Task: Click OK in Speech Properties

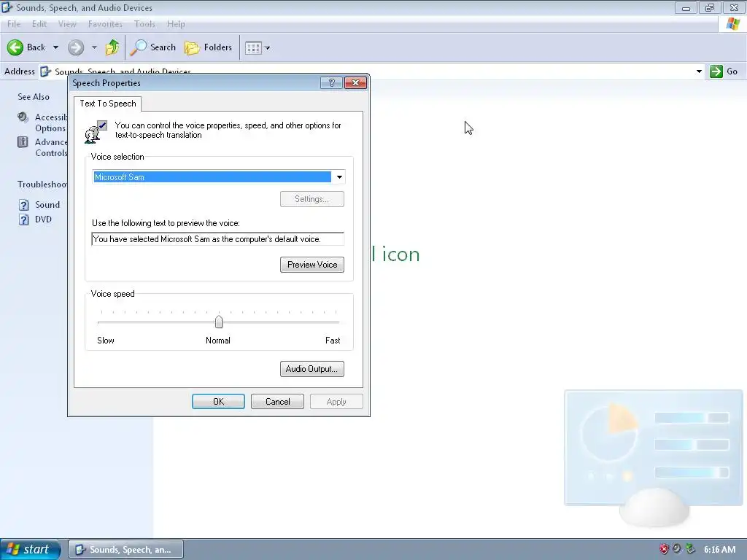Action: point(218,402)
